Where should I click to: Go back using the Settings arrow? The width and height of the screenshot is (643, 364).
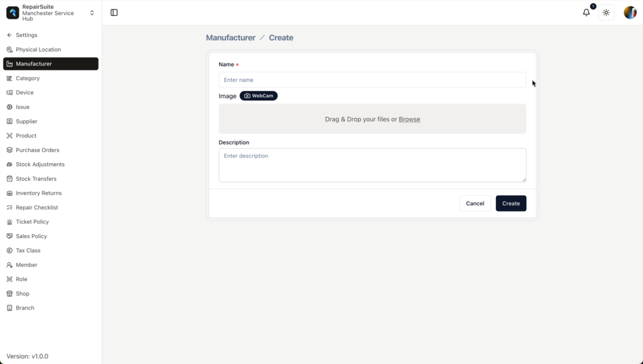9,35
